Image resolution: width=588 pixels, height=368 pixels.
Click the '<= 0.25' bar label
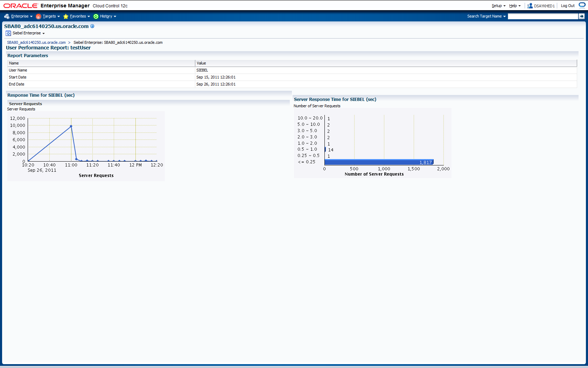click(307, 162)
